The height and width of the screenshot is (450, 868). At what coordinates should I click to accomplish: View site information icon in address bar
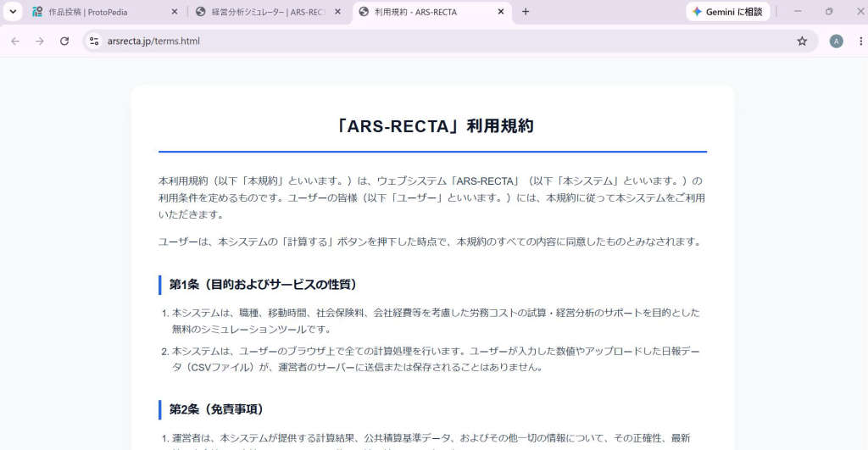tap(94, 41)
